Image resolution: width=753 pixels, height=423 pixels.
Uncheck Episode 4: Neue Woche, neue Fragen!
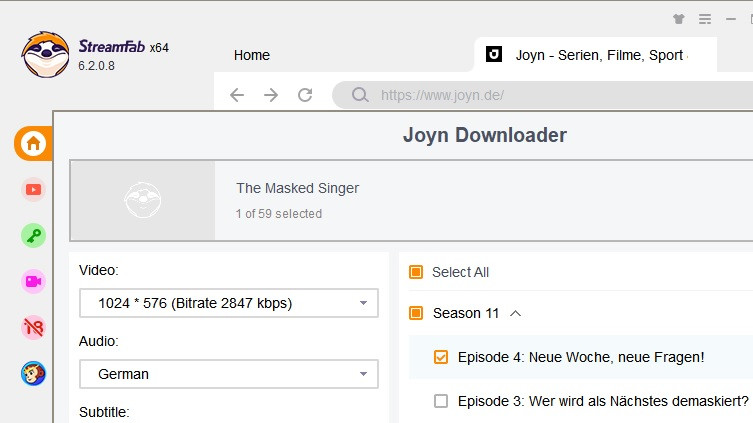[441, 357]
